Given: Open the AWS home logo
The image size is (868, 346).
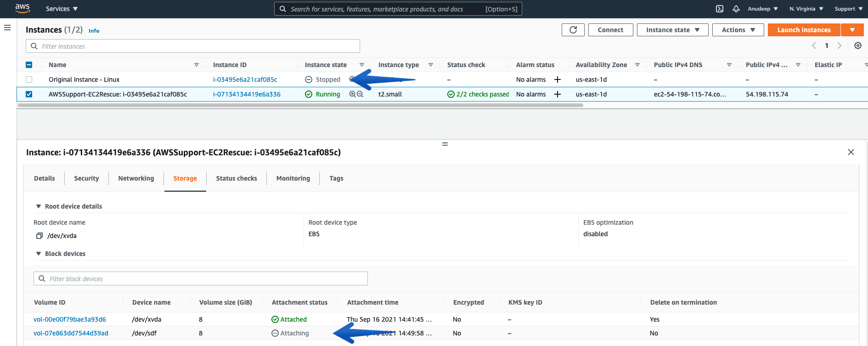Looking at the screenshot, I should (22, 8).
